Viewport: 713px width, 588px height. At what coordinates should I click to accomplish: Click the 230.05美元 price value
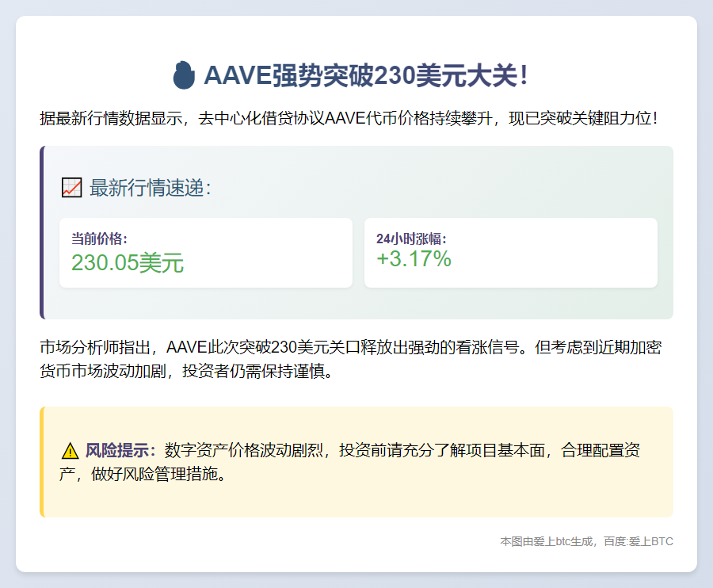[x=128, y=262]
